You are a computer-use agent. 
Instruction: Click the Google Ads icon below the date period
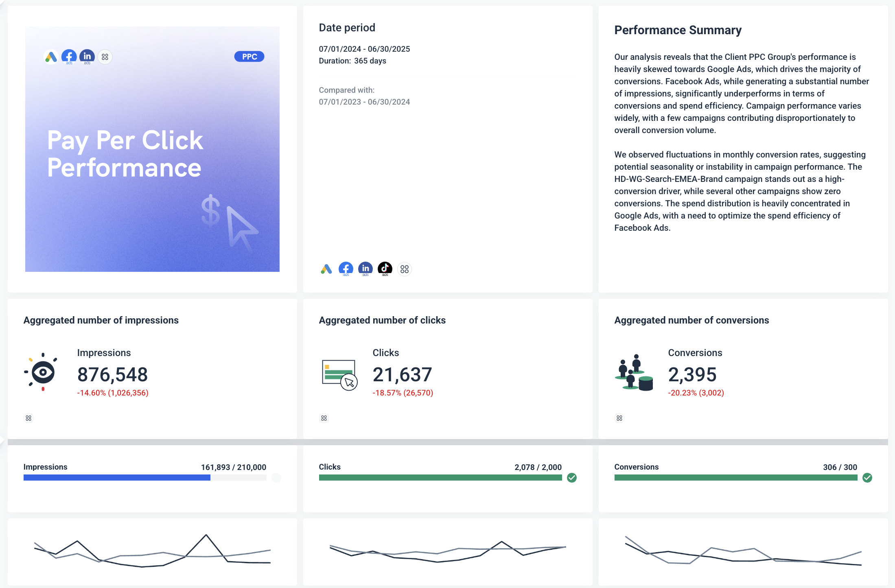point(326,269)
